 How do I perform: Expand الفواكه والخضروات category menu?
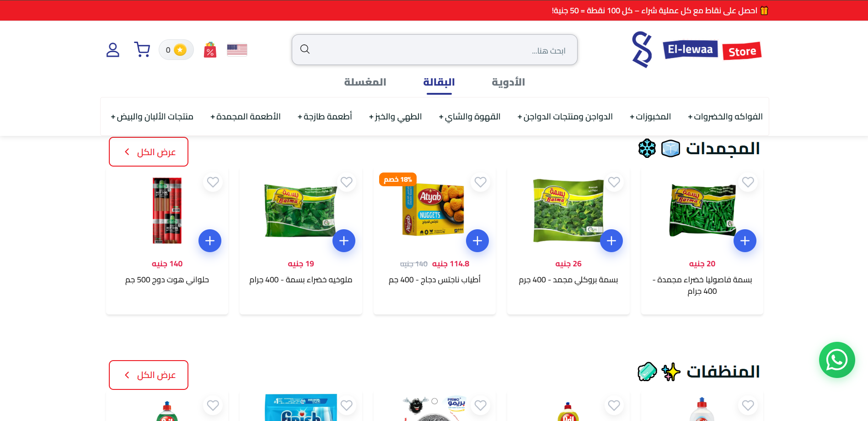click(x=725, y=117)
